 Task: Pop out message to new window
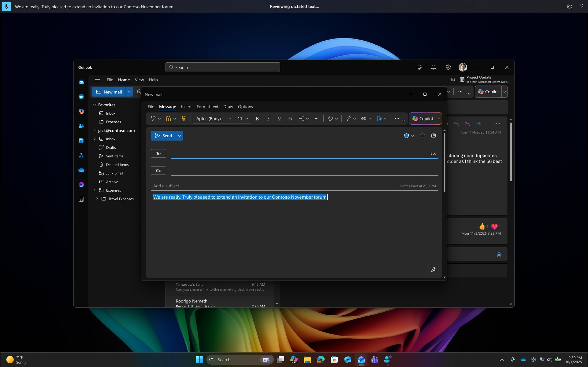[434, 136]
